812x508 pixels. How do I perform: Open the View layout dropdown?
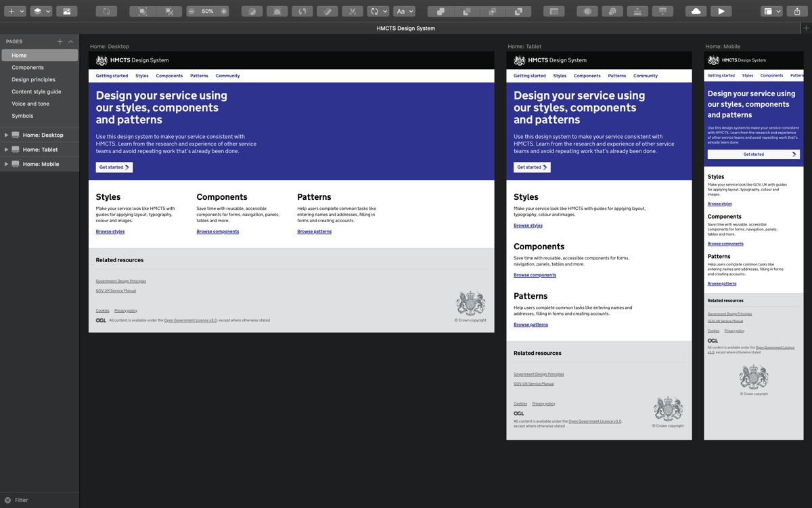(x=771, y=12)
